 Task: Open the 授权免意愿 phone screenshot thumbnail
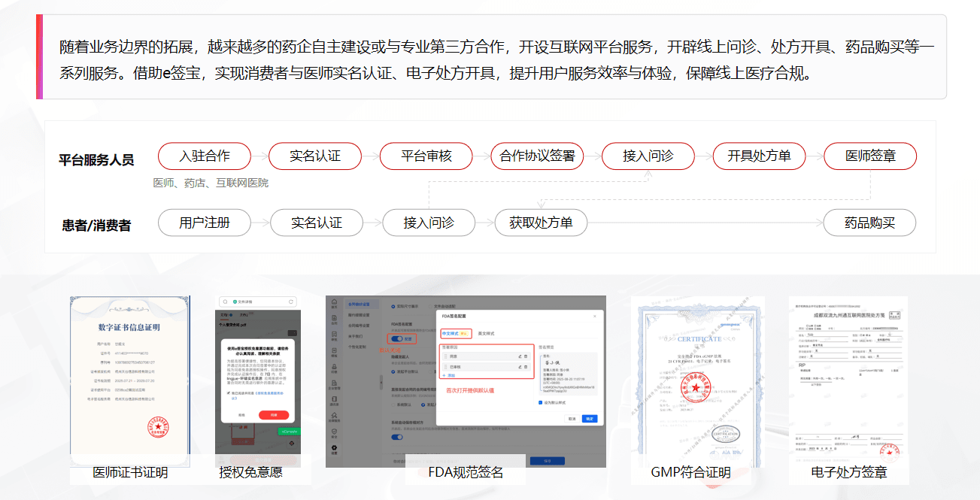coord(258,381)
